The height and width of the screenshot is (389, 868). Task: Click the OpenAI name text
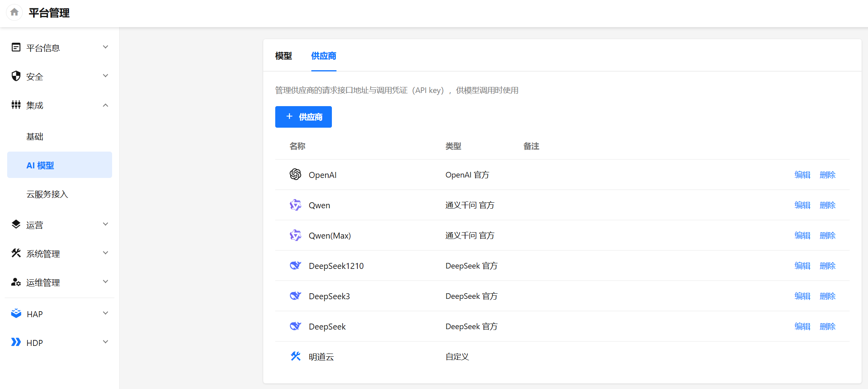tap(322, 175)
